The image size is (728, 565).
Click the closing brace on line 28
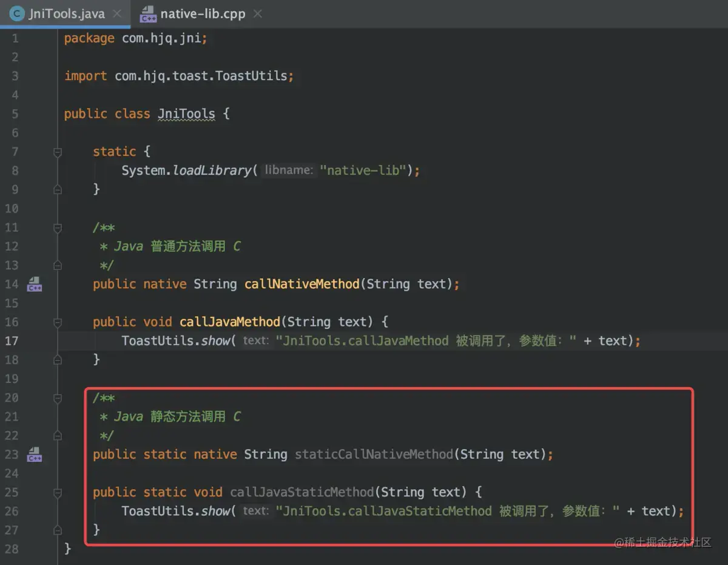67,549
